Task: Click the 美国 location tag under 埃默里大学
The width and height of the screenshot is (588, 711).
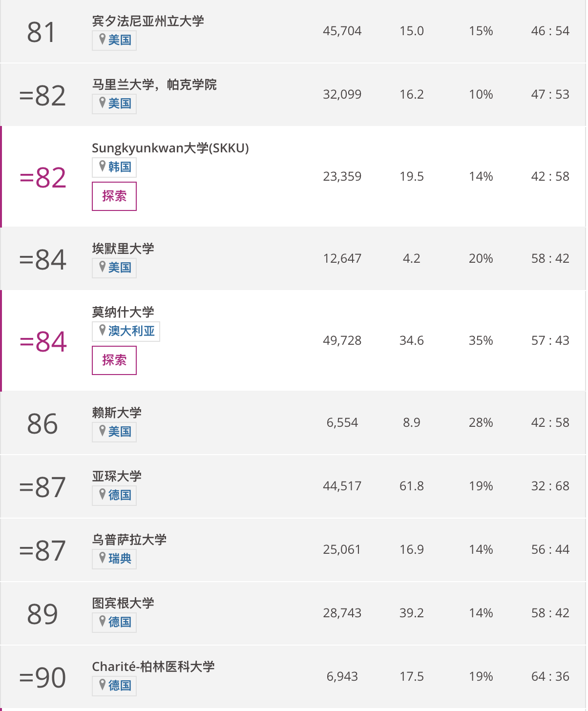Action: pos(114,268)
